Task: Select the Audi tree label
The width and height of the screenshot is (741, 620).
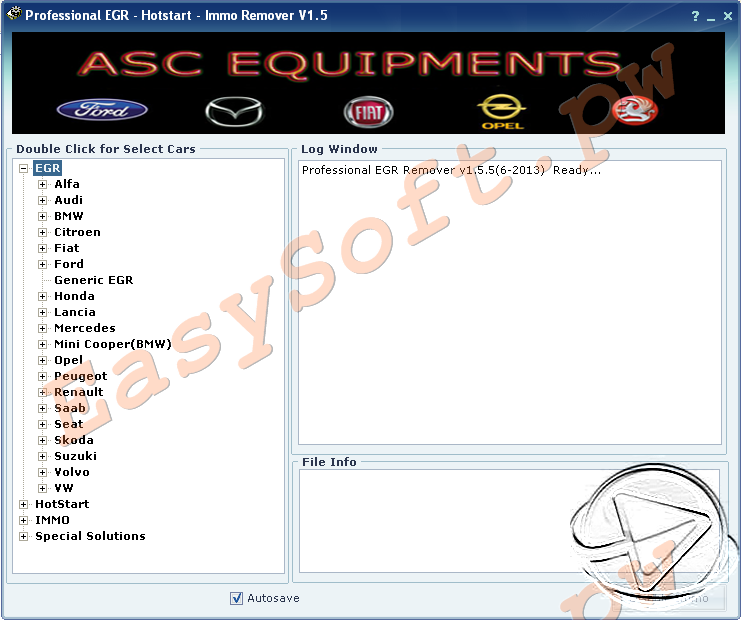Action: [x=69, y=200]
